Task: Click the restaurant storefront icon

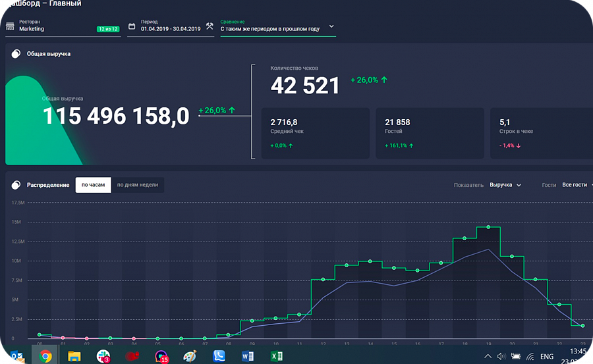Action: click(x=10, y=26)
